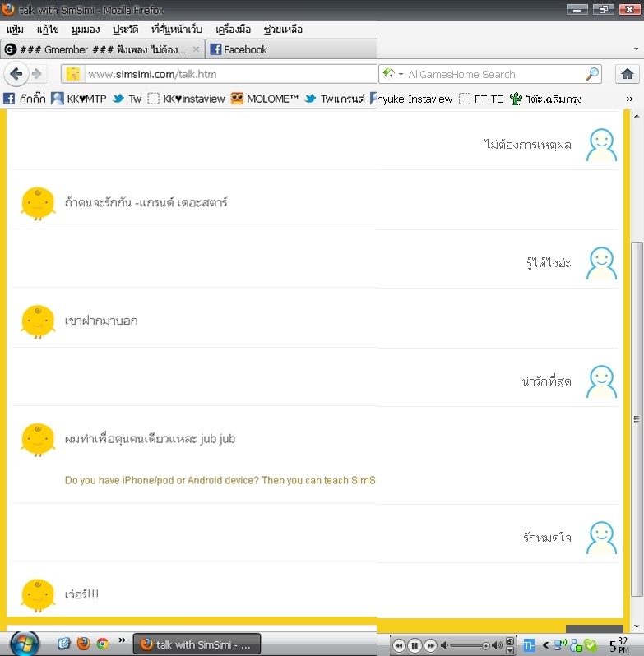Click the search magnifier icon

click(x=591, y=74)
